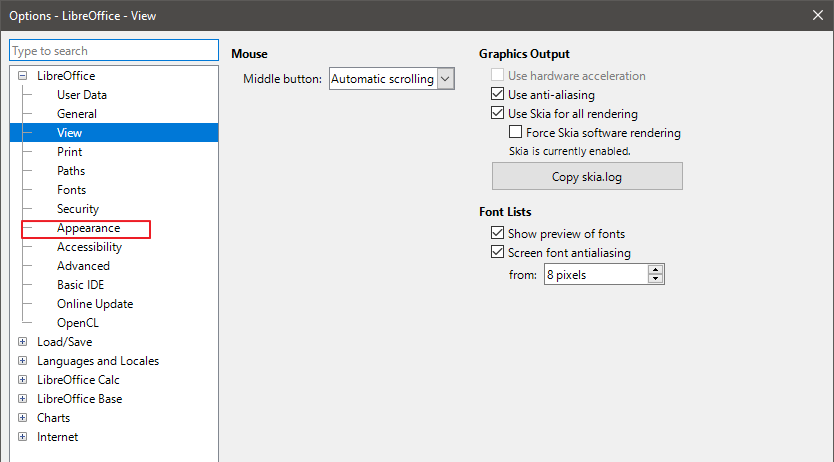Open the User Data options page

82,95
